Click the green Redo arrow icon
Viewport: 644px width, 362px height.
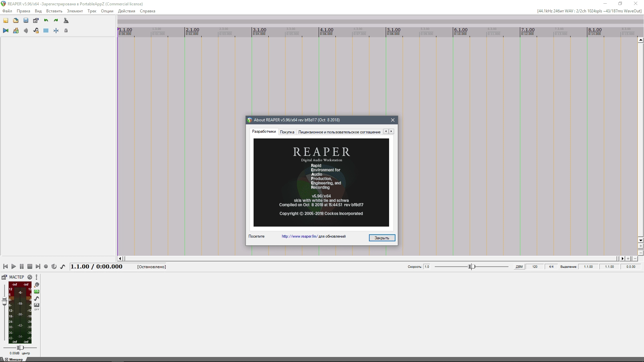coord(56,20)
